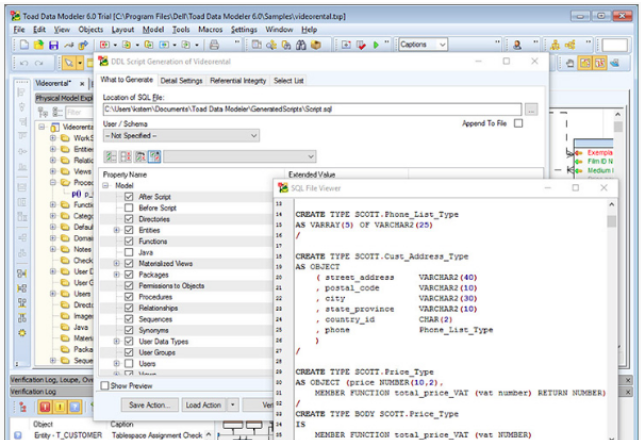Image resolution: width=641 pixels, height=440 pixels.
Task: Click the browse button for SQL file location
Action: click(x=531, y=110)
